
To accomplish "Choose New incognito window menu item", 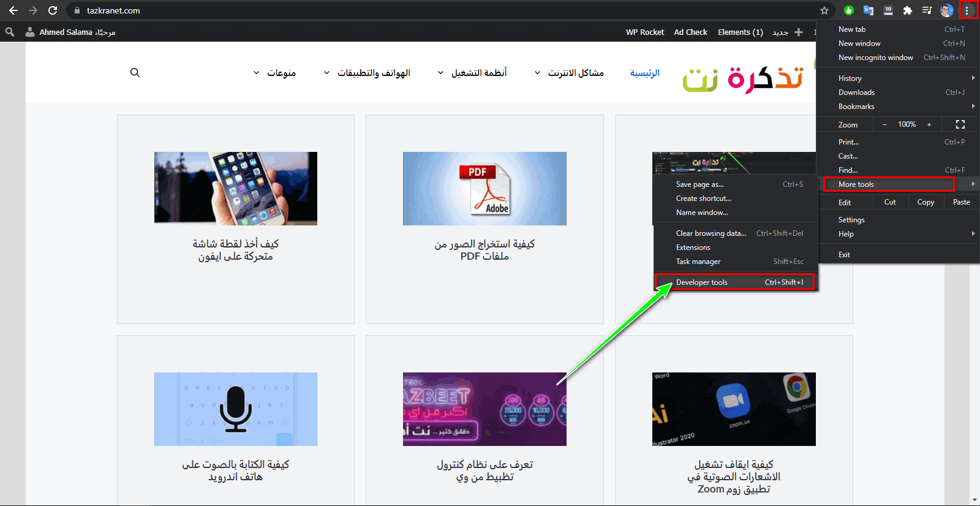I will tap(875, 58).
